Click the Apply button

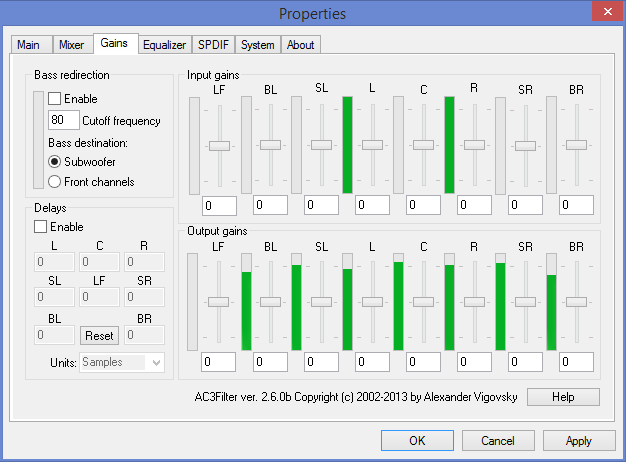(578, 440)
